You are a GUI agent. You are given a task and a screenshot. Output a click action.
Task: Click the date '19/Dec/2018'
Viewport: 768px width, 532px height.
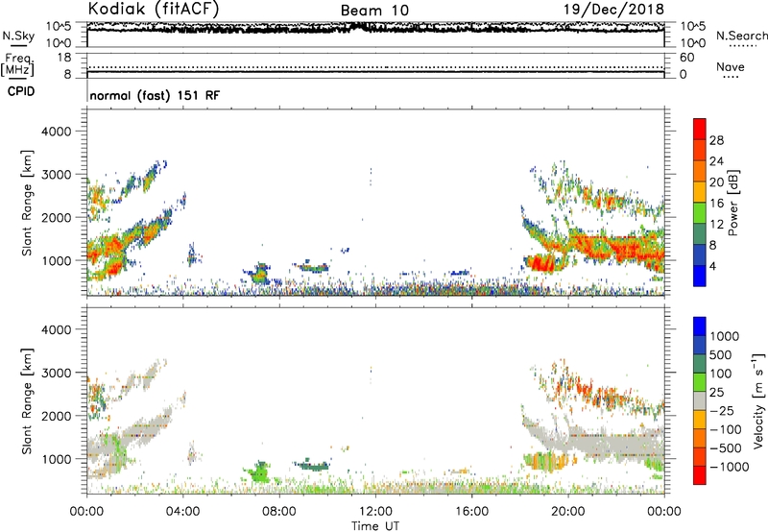(613, 9)
